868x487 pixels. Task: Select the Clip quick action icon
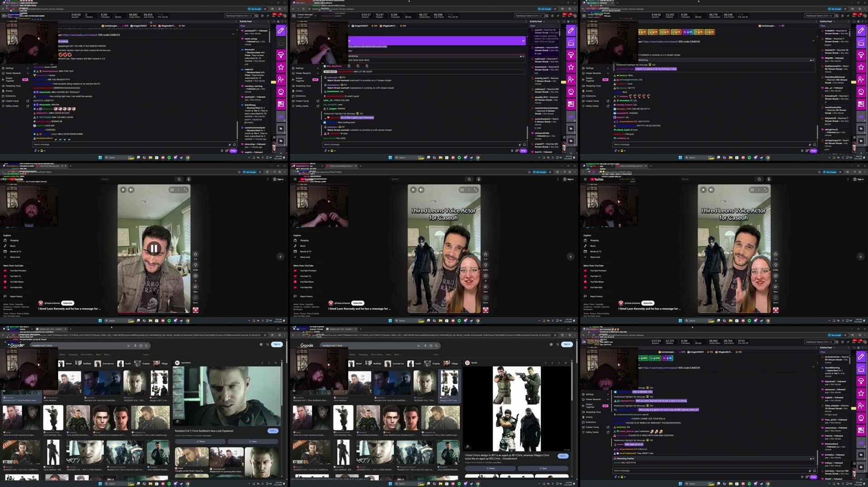[x=280, y=43]
